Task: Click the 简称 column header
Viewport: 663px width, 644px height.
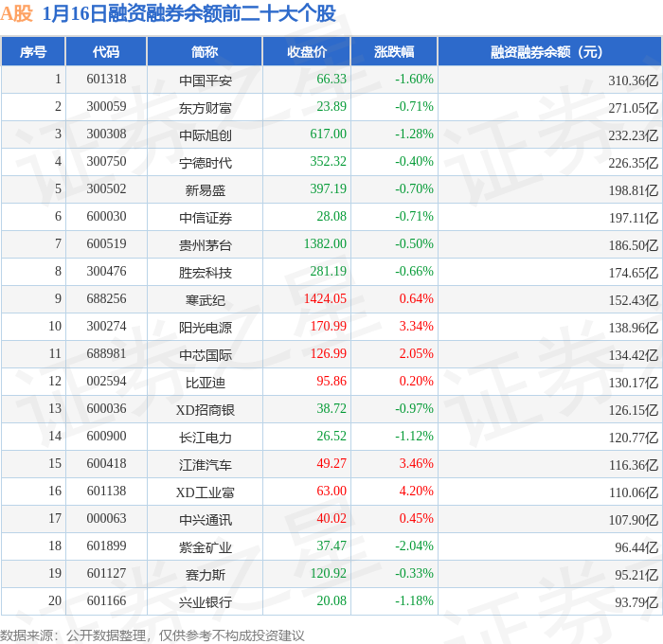Action: click(205, 51)
